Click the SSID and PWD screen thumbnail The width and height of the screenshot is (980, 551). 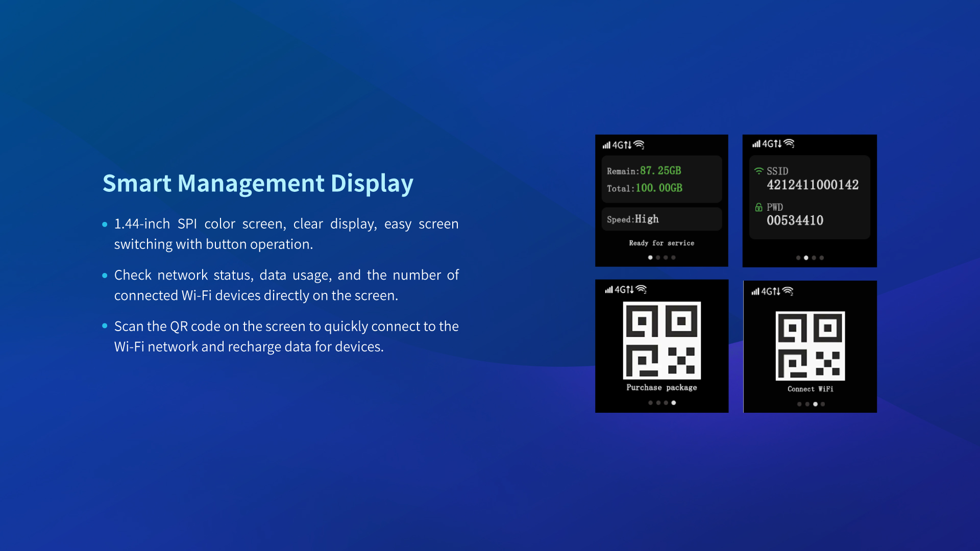coord(810,201)
